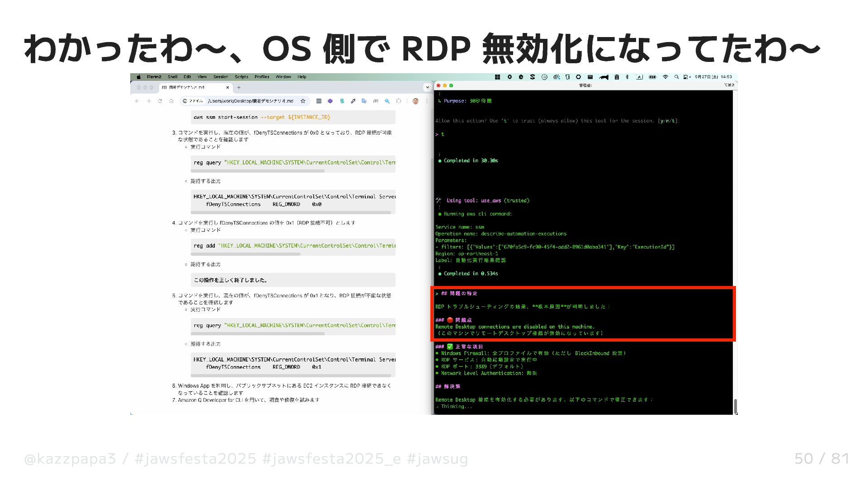The image size is (868, 488).
Task: Toggle Bluetooth from the menu bar icon
Action: (x=627, y=77)
